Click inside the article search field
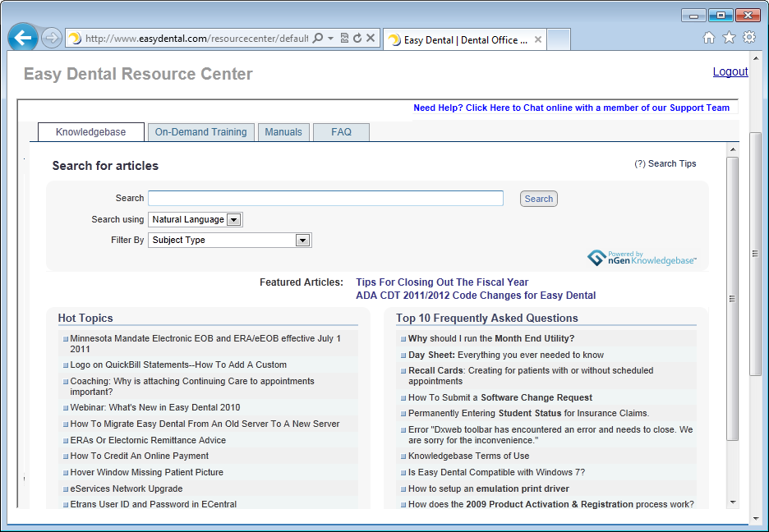The image size is (769, 532). pos(325,198)
